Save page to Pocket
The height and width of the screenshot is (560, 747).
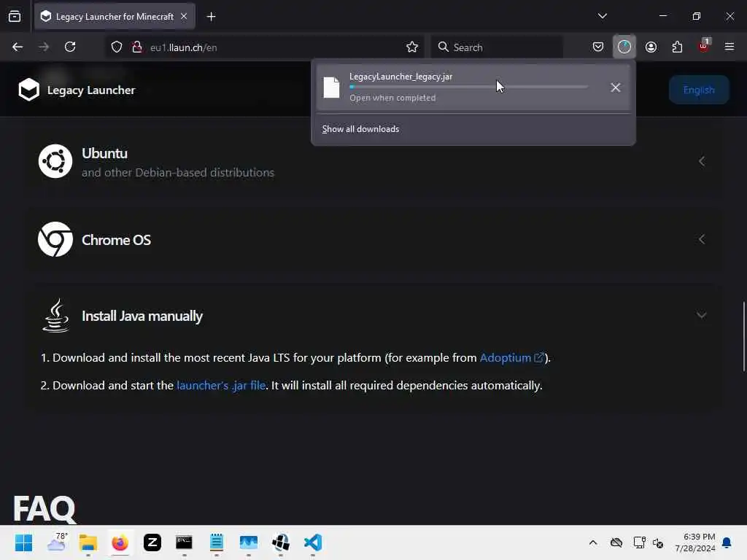(598, 47)
